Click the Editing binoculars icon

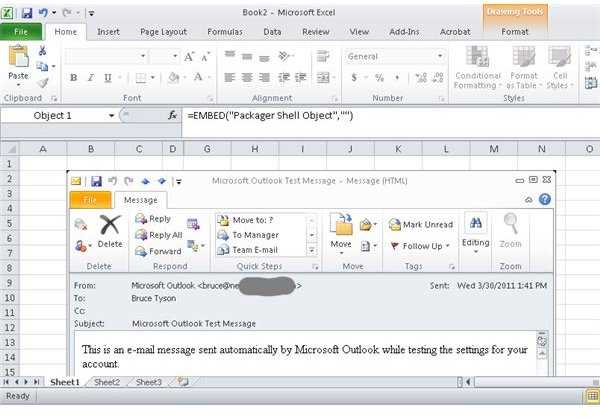(476, 223)
